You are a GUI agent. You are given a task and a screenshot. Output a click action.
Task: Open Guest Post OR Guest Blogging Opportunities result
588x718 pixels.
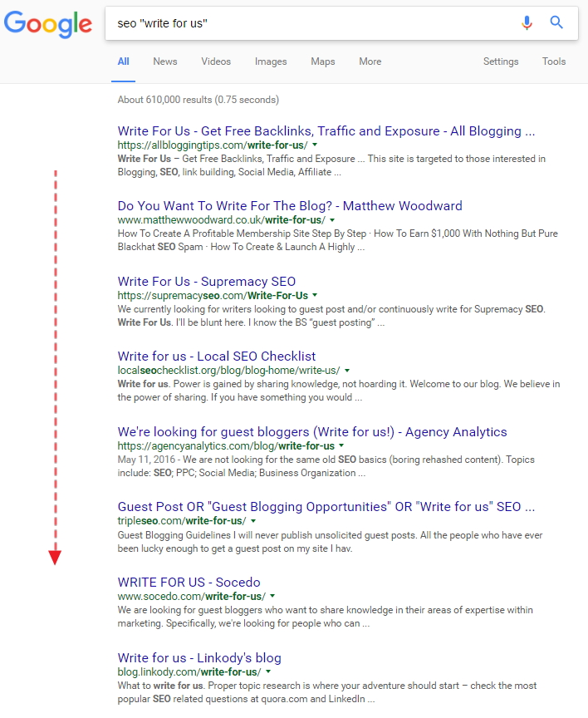coord(326,506)
